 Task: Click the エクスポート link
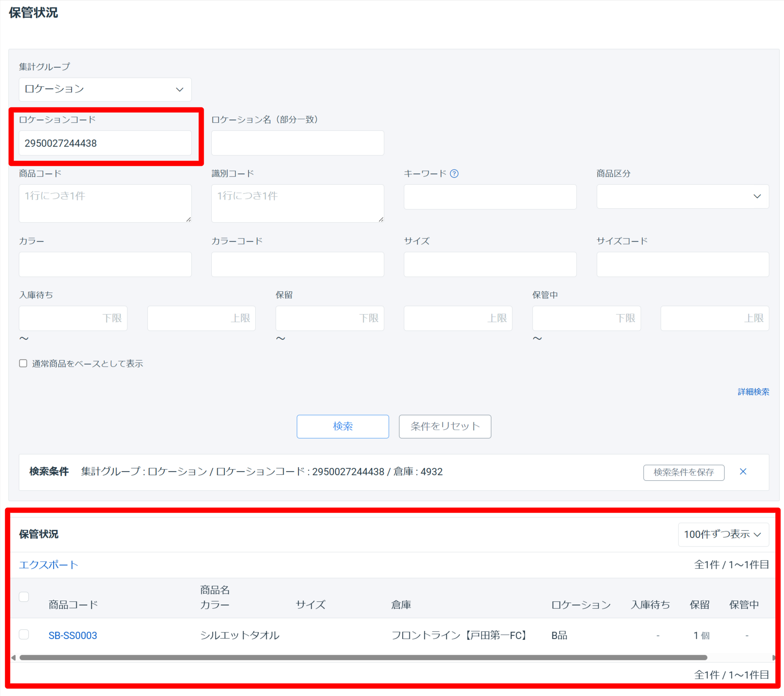tap(48, 565)
